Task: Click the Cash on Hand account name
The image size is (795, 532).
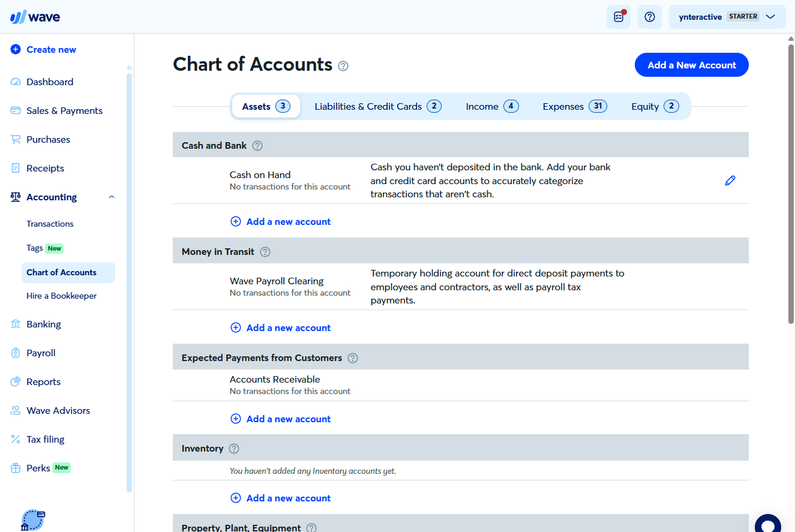Action: pos(260,175)
